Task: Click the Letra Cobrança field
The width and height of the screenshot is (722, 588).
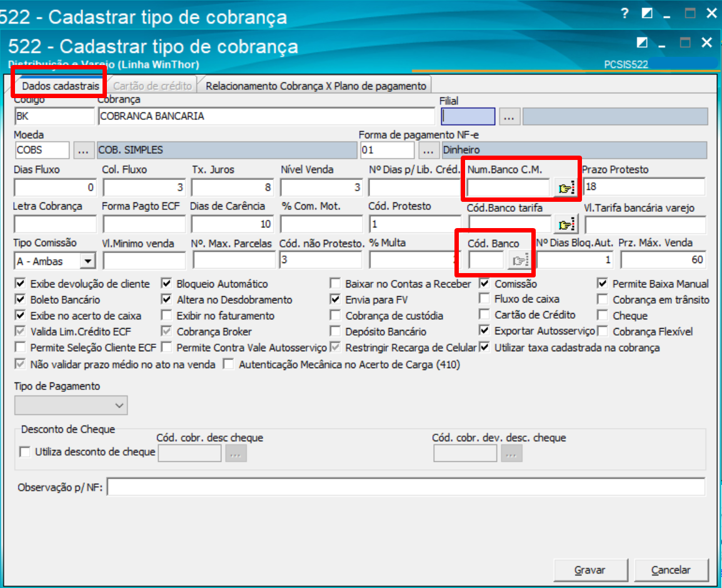Action: 55,224
